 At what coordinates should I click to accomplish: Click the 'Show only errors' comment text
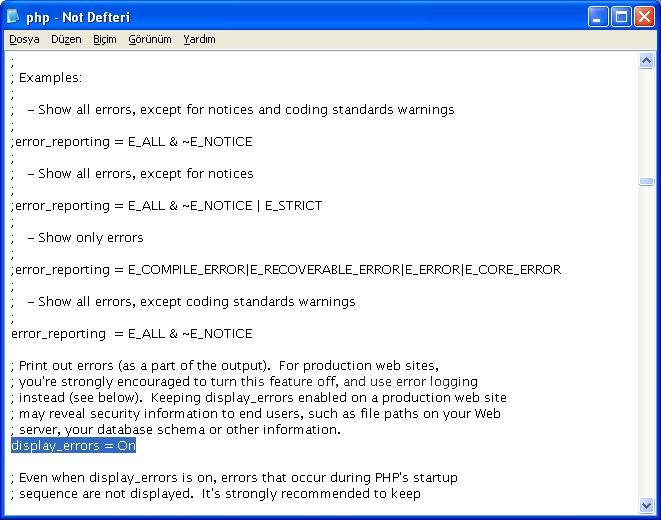click(x=90, y=238)
